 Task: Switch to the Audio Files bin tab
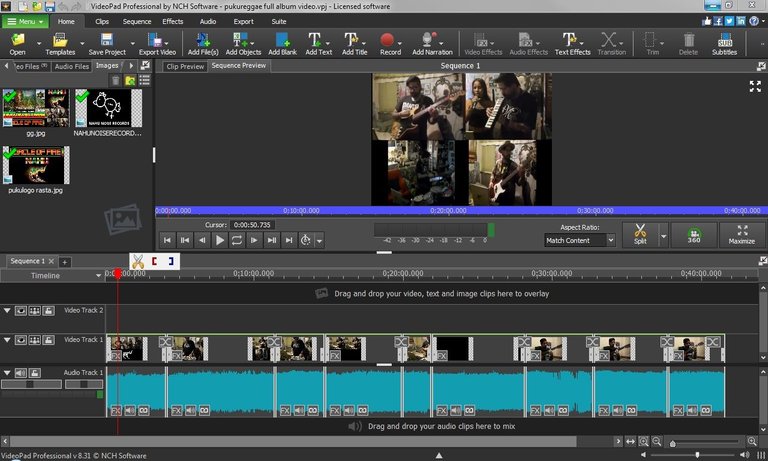coord(72,66)
